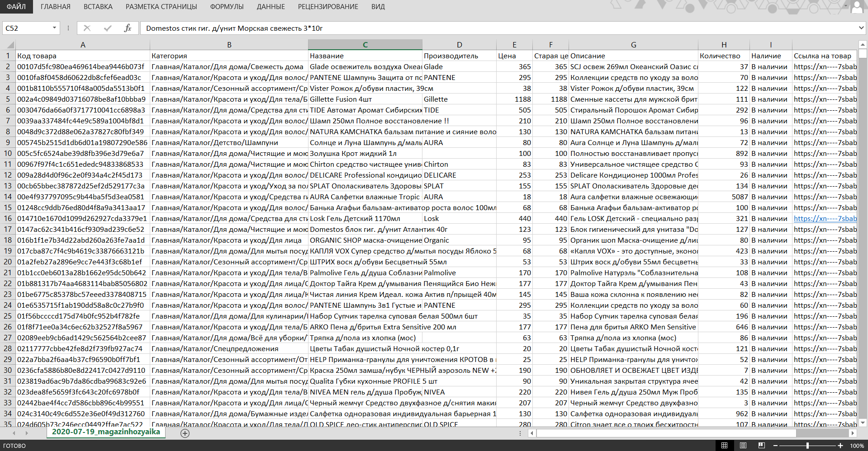Click the vertical scrollbar up arrow
The height and width of the screenshot is (451, 868).
863,45
